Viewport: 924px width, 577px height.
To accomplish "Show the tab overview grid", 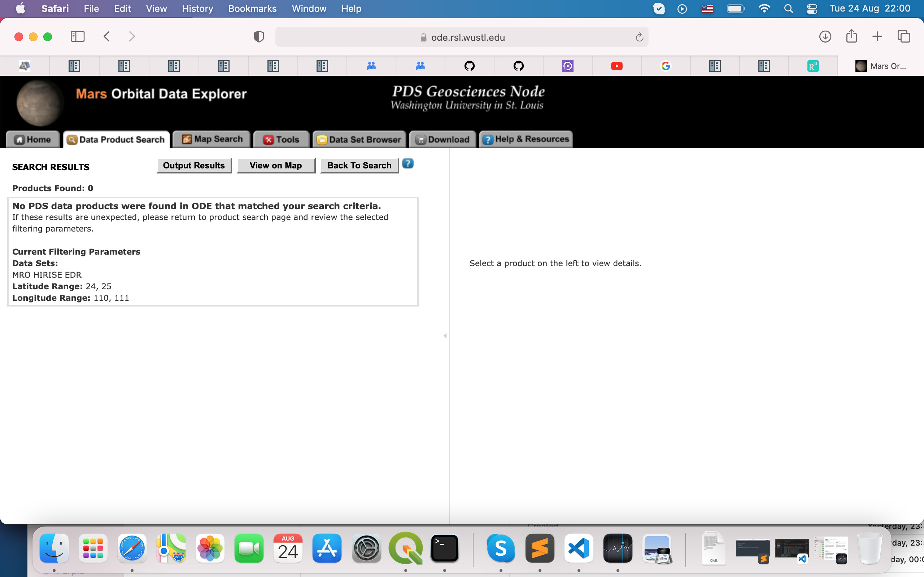I will click(903, 37).
